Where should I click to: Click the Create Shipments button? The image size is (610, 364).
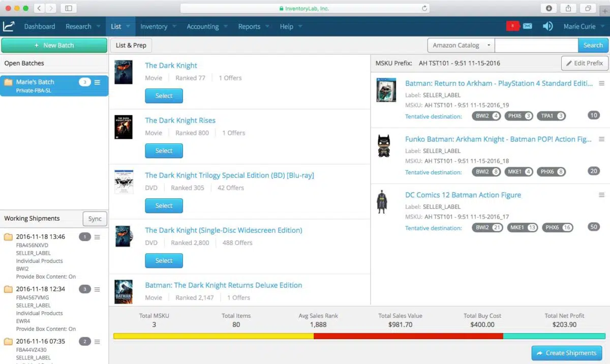click(567, 353)
